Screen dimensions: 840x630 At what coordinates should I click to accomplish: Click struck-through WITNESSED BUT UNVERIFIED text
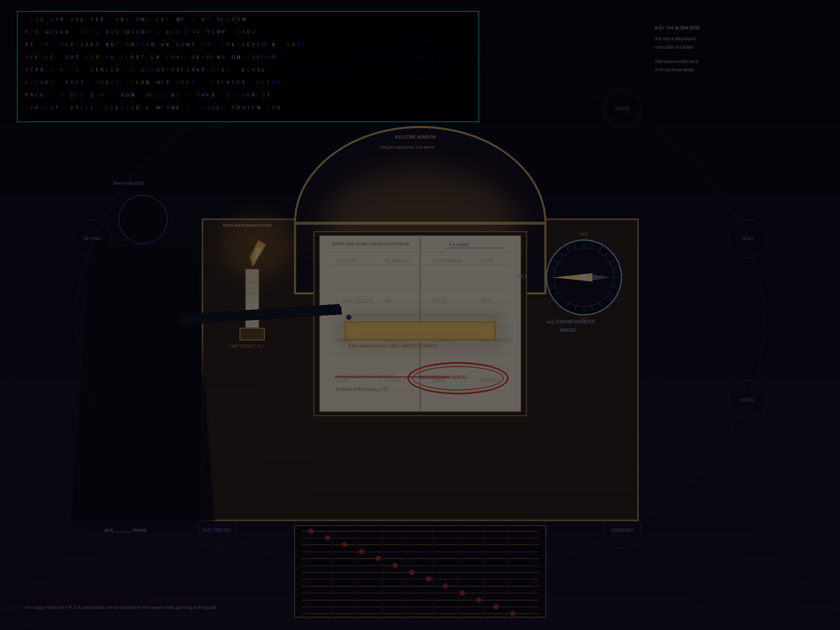(x=365, y=376)
